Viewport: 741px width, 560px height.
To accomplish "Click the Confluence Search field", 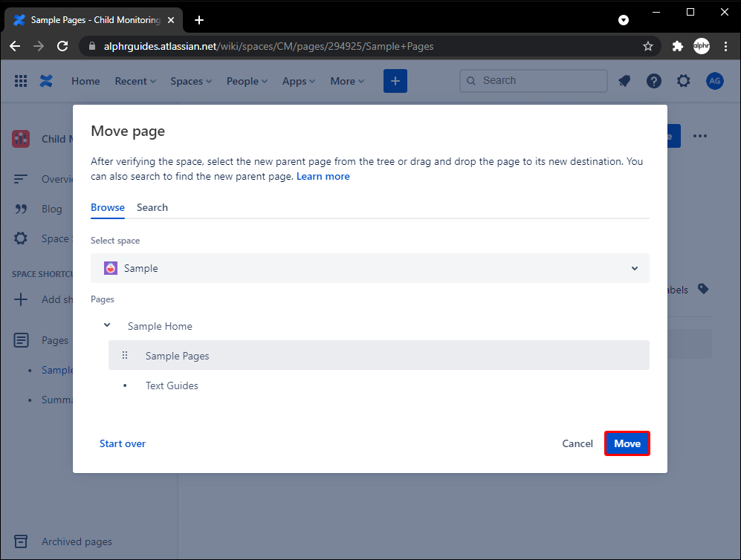I will tap(533, 81).
